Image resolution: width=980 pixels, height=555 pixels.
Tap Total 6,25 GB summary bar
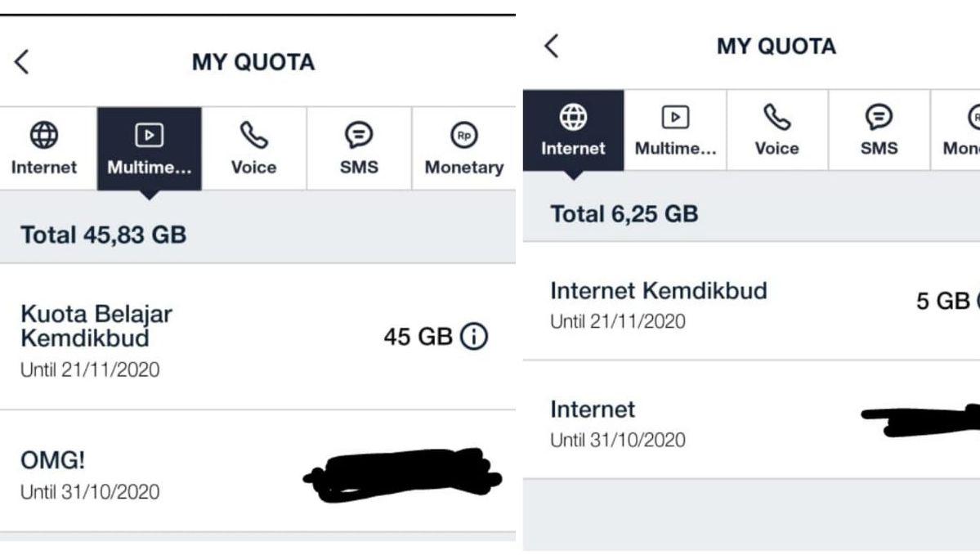coord(751,207)
